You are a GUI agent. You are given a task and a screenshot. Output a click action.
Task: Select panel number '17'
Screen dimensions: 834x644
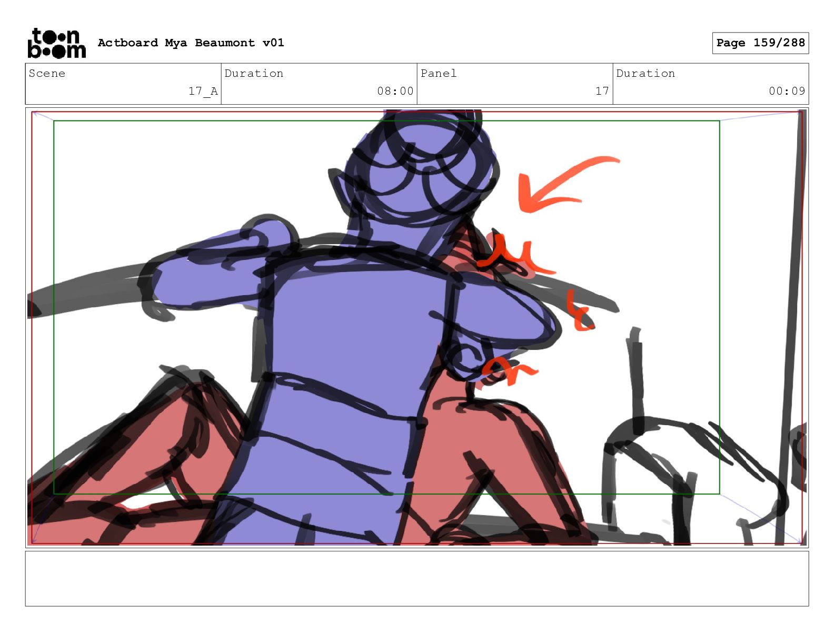click(x=602, y=91)
